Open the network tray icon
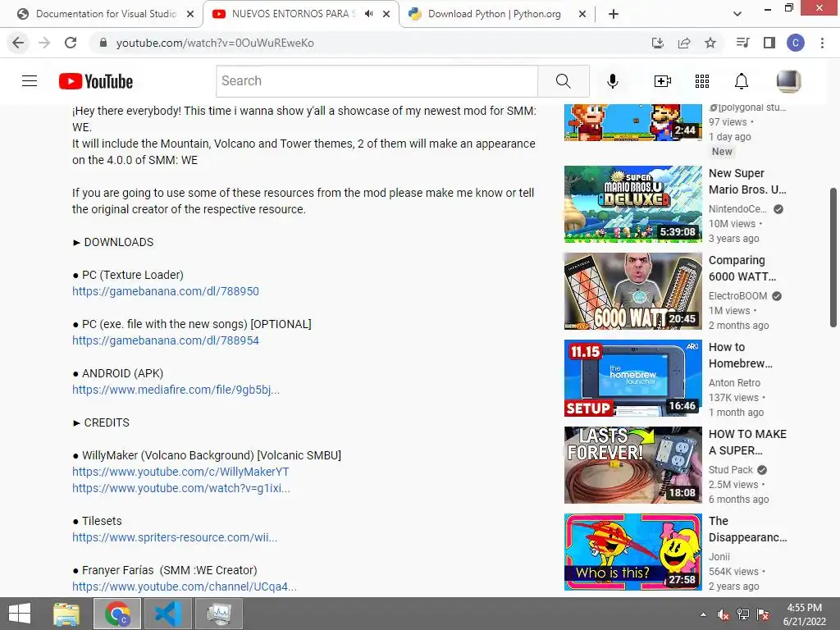Screen dimensions: 840x630 743,614
